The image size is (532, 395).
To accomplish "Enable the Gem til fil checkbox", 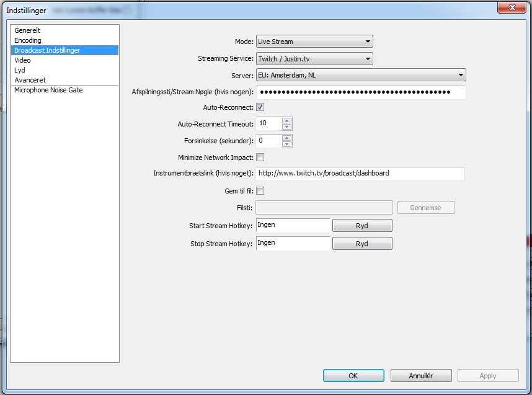I will [x=260, y=191].
